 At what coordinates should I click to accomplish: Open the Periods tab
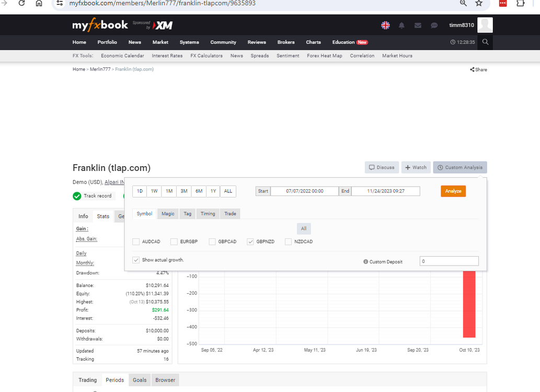click(x=114, y=380)
